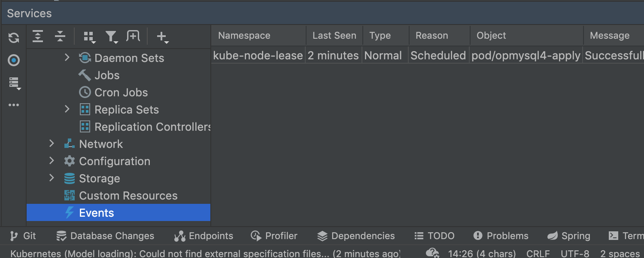Screen dimensions: 644x258
Task: Select the Cron Jobs tree item
Action: pyautogui.click(x=121, y=92)
